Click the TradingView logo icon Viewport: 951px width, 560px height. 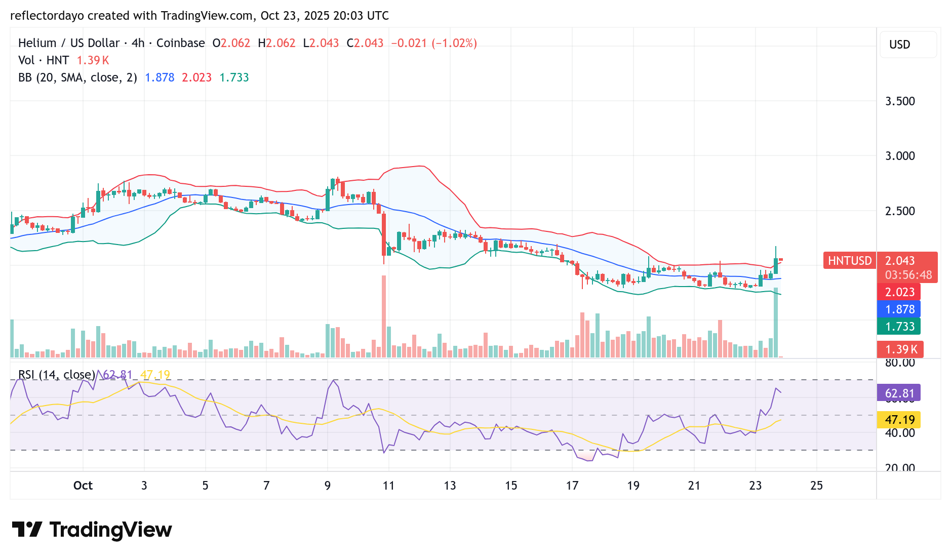[x=27, y=530]
